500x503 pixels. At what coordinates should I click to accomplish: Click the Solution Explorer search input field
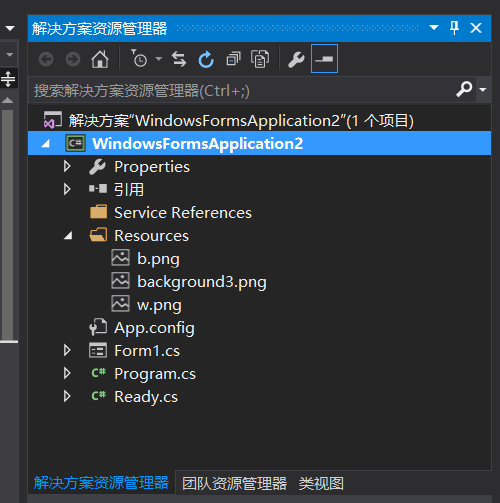(x=242, y=90)
